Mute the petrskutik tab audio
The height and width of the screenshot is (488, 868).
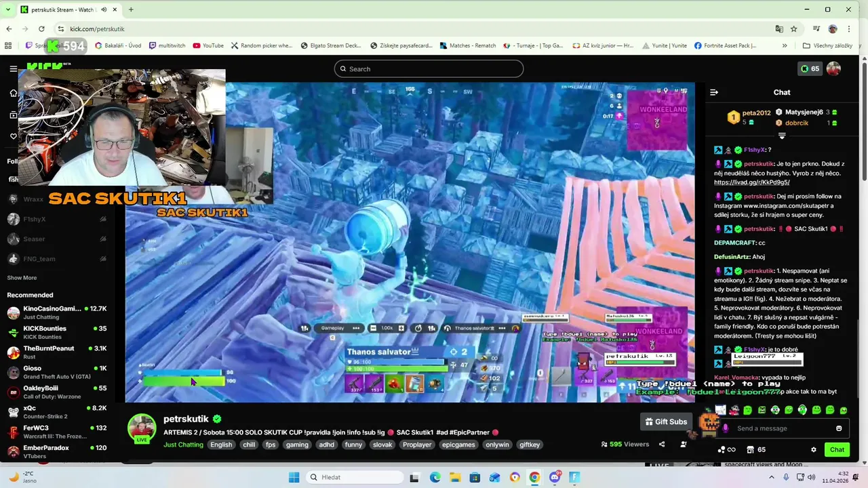[x=104, y=9]
